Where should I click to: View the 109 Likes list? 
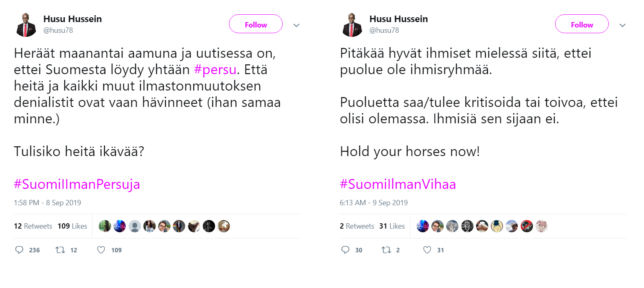[x=73, y=226]
